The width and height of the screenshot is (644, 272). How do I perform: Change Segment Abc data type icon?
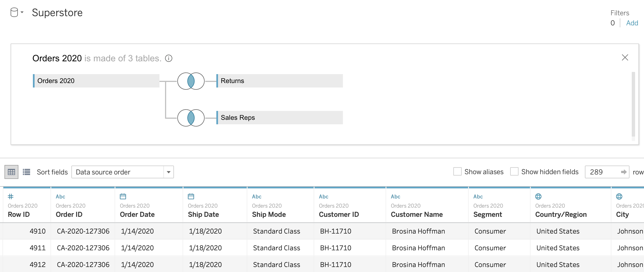click(x=478, y=196)
